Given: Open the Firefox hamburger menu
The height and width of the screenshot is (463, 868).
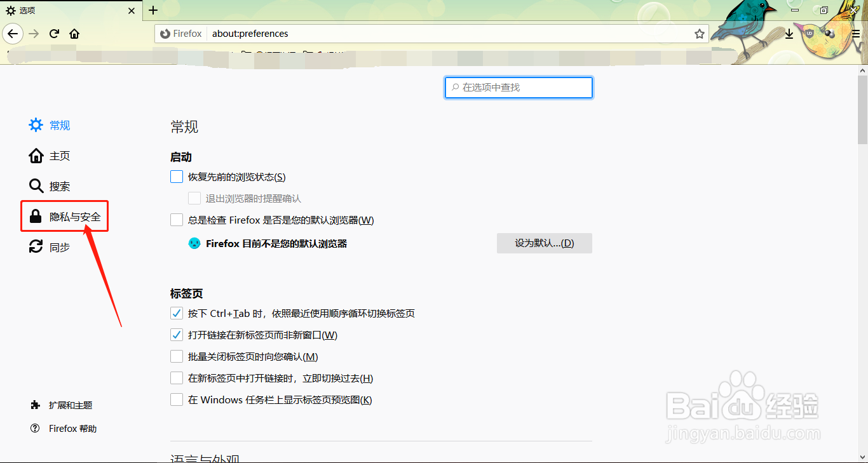Looking at the screenshot, I should click(x=856, y=34).
